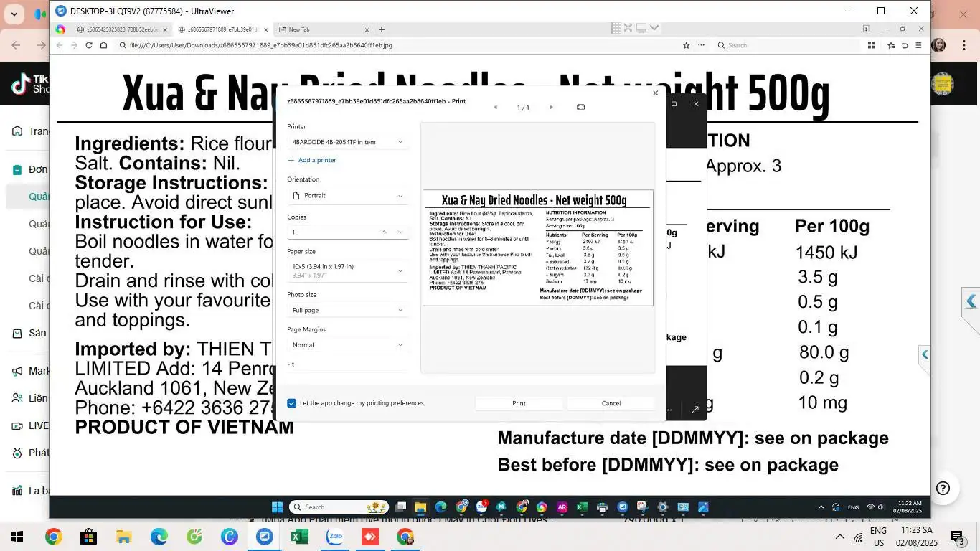This screenshot has height=551, width=980.
Task: Open the Page Margins Normal dropdown
Action: click(x=347, y=345)
